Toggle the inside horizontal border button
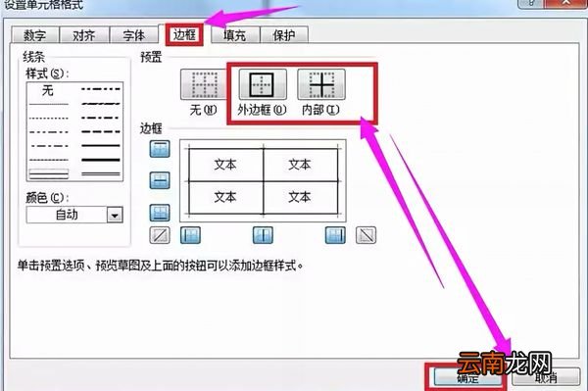Screen dimensions: 588x391 click(x=160, y=180)
